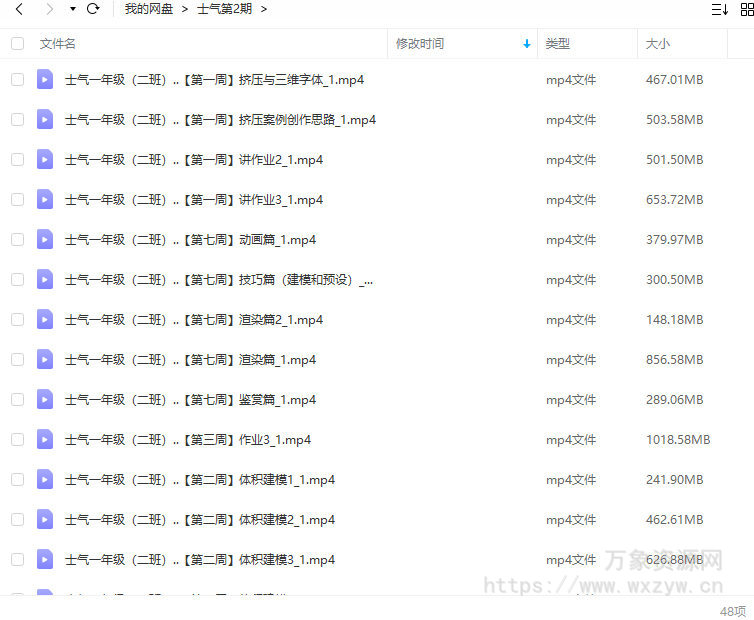This screenshot has height=620, width=754.
Task: Select file name 【第七周】动画篇_1.mp4
Action: (x=191, y=240)
